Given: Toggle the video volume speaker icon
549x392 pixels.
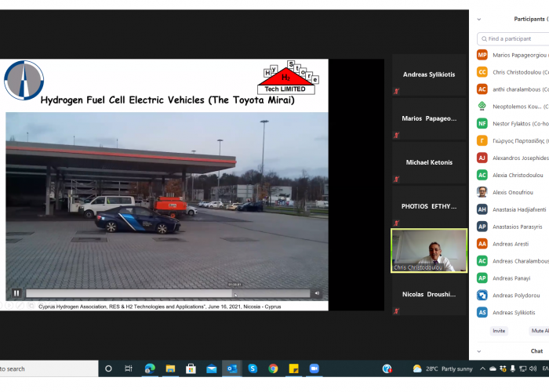Looking at the screenshot, I should [x=317, y=293].
